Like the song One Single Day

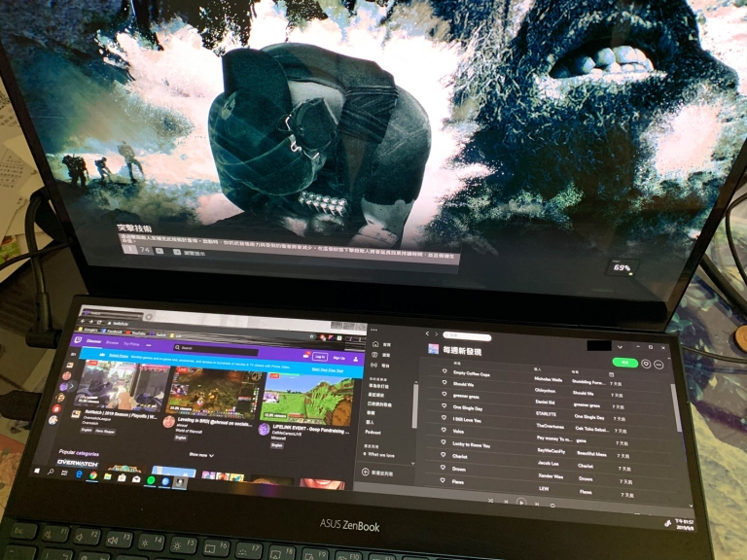point(444,405)
